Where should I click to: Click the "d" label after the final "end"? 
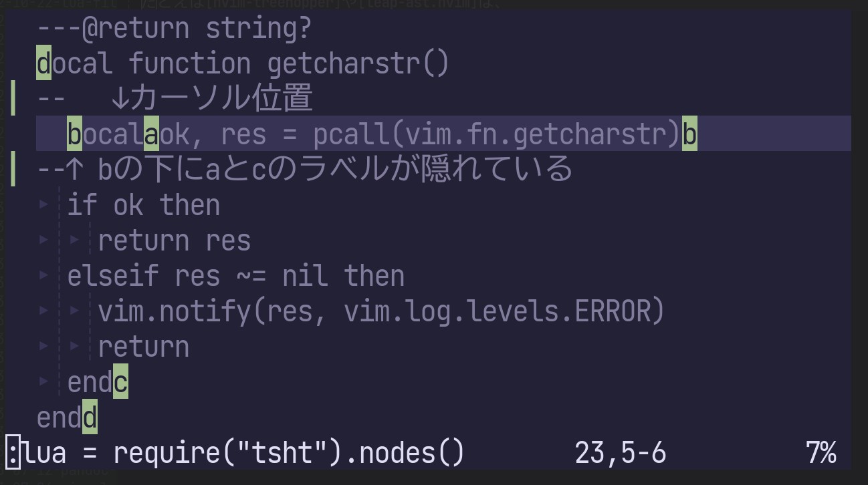[x=90, y=418]
